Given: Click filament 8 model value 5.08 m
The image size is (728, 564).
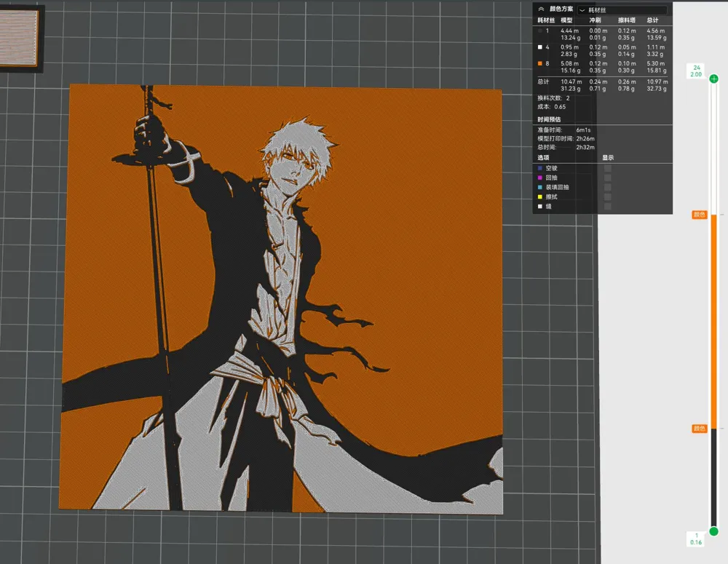Looking at the screenshot, I should (570, 63).
